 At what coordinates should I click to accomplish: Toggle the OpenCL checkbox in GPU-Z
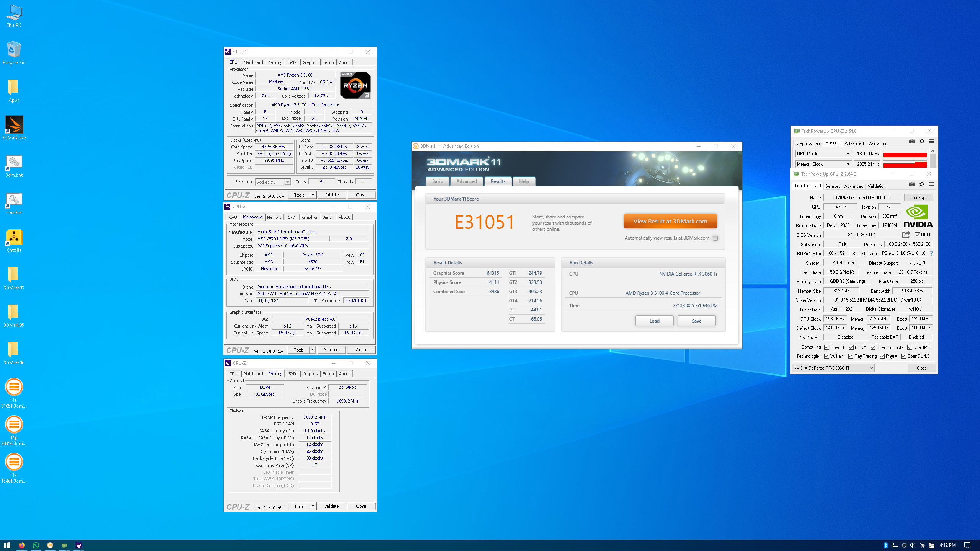pos(827,347)
